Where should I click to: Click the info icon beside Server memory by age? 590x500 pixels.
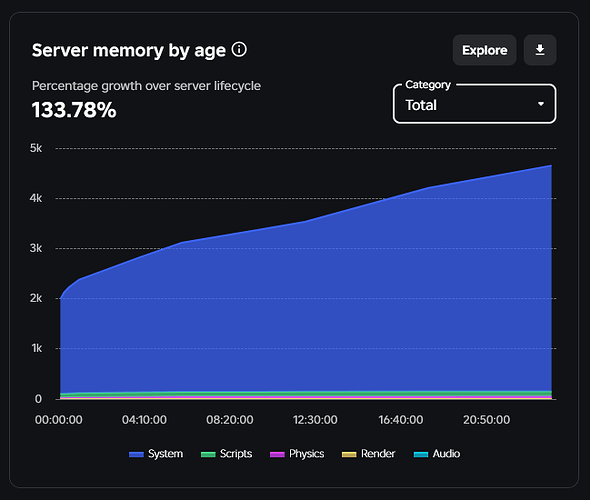tap(239, 49)
